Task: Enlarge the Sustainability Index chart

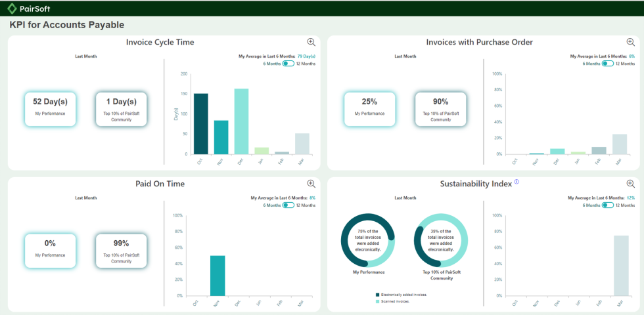Action: tap(630, 184)
